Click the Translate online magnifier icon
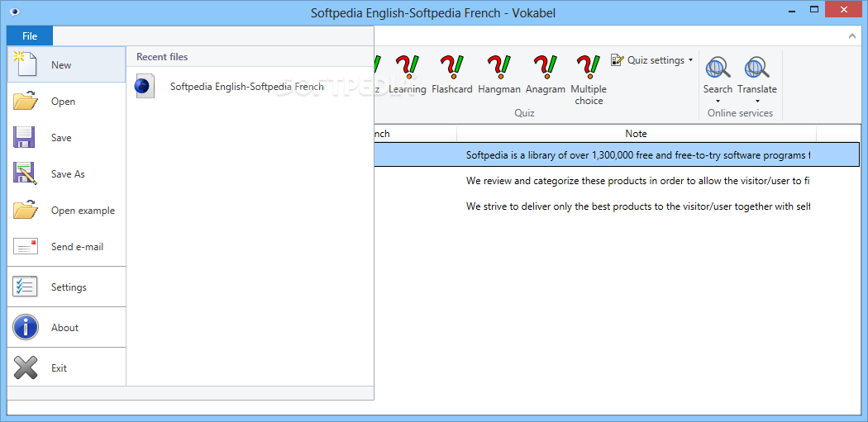Viewport: 868px width, 422px height. [756, 68]
